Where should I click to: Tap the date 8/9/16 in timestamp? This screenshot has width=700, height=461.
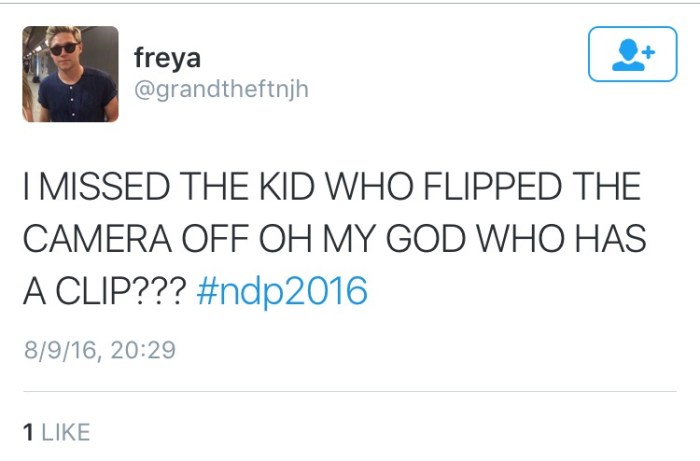[60, 349]
